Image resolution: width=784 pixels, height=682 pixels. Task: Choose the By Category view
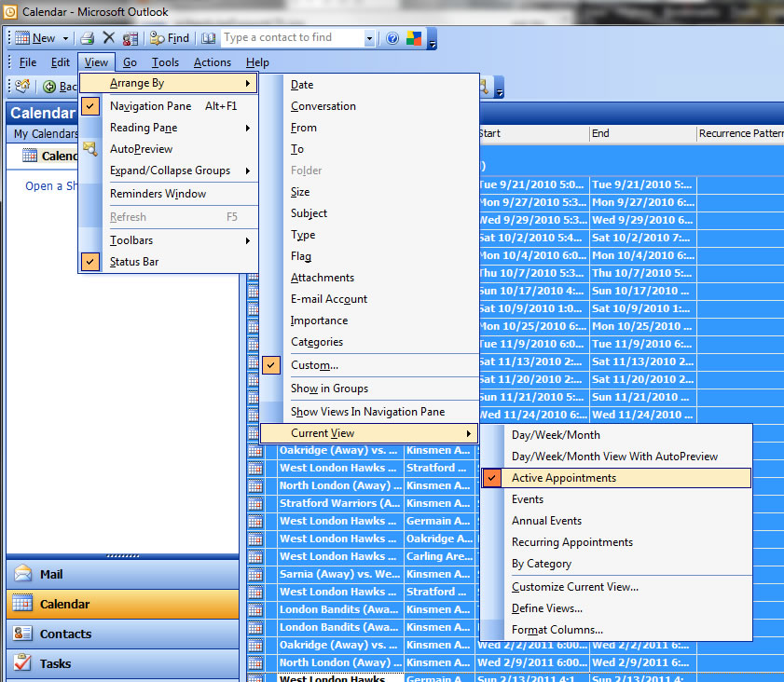pos(616,564)
